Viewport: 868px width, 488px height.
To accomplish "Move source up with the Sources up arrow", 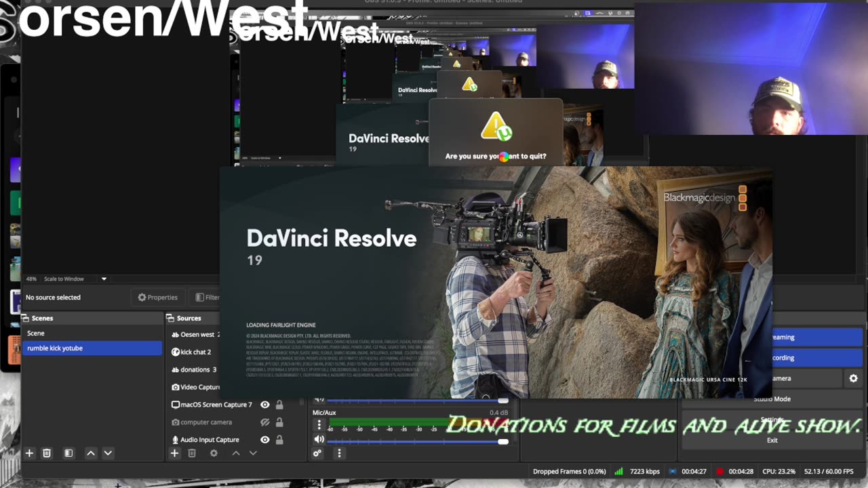I will (x=236, y=453).
